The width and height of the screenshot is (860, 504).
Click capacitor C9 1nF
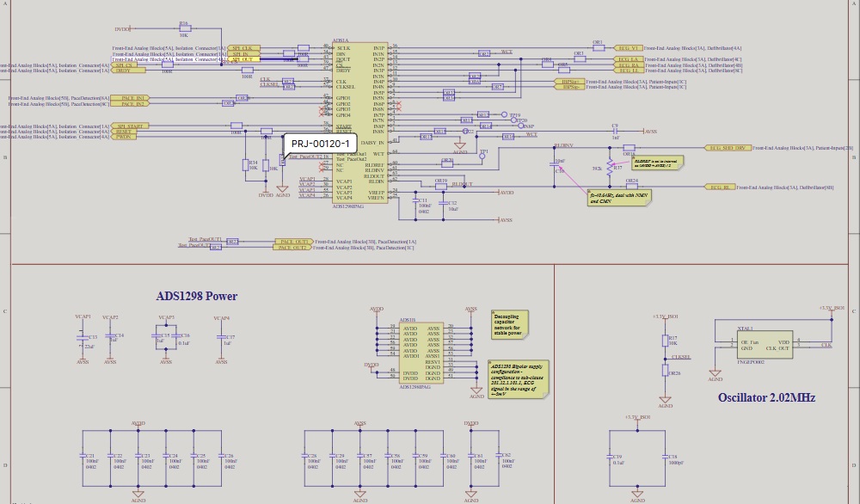pyautogui.click(x=616, y=132)
